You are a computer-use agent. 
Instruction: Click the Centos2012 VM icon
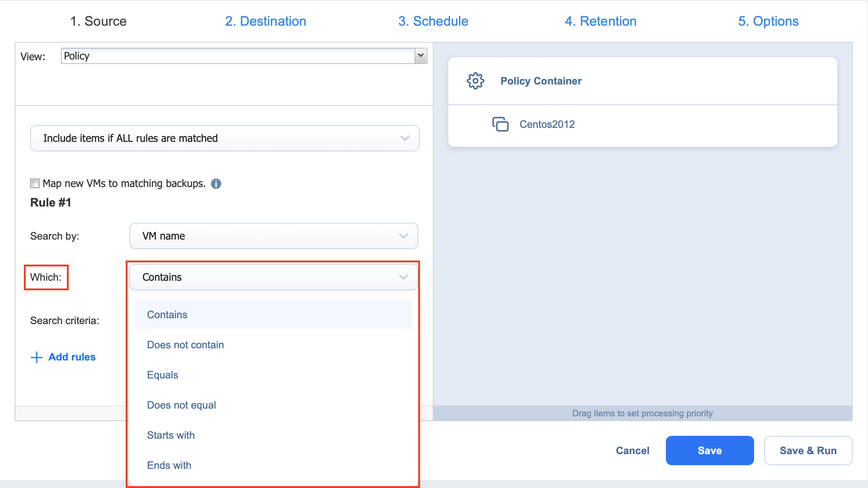tap(500, 124)
